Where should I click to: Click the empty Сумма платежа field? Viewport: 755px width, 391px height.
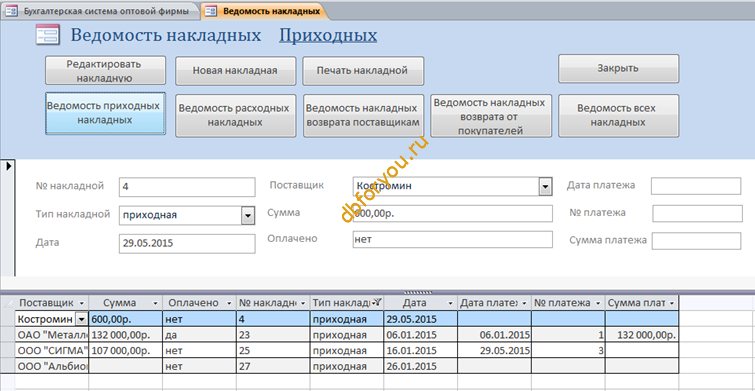(x=696, y=241)
